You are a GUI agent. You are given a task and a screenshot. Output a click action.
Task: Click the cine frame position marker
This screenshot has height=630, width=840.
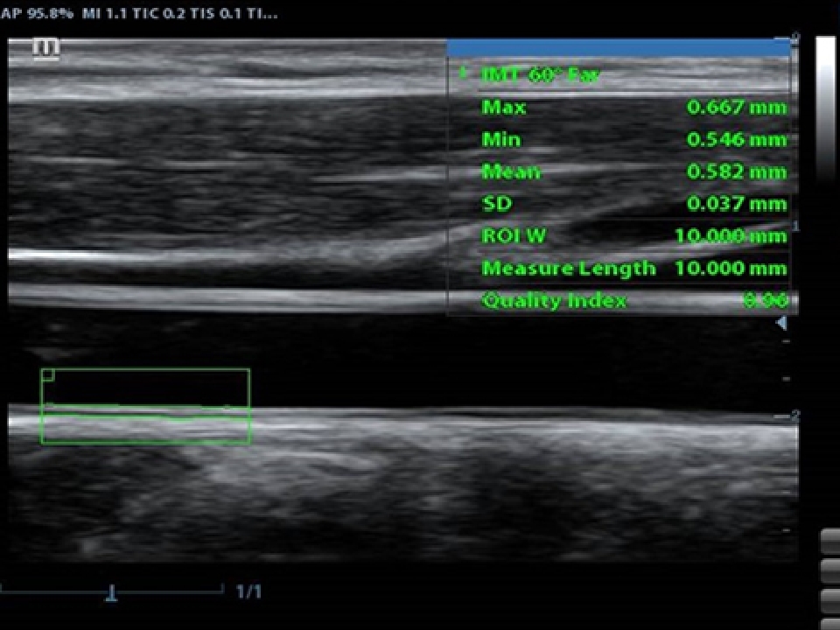click(112, 594)
